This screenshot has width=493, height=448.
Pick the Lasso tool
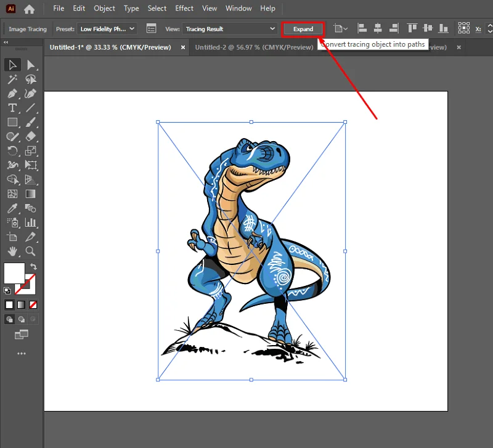(x=30, y=79)
